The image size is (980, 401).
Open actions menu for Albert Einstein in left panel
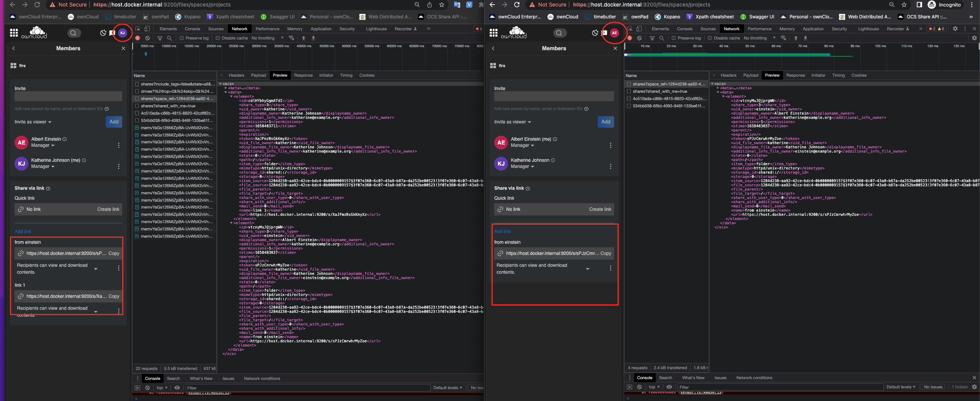pyautogui.click(x=119, y=145)
